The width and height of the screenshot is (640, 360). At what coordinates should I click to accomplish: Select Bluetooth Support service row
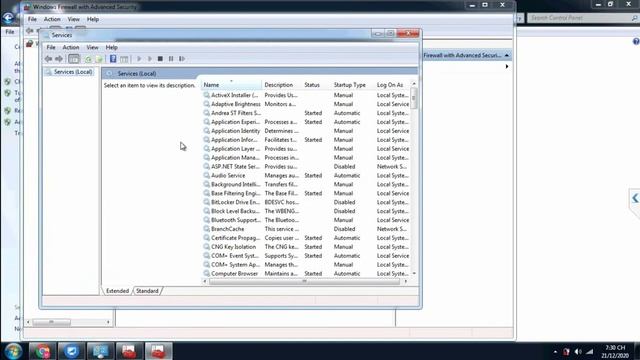(x=307, y=220)
